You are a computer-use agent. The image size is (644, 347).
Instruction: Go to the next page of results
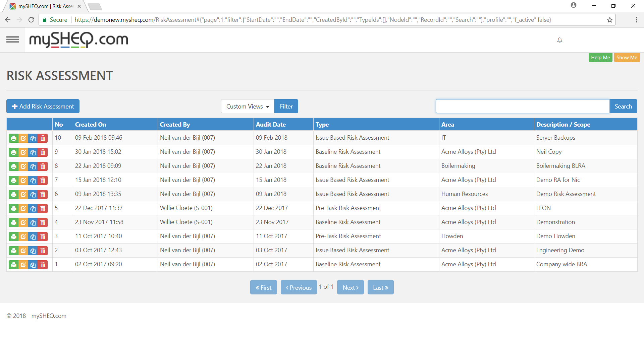click(350, 287)
